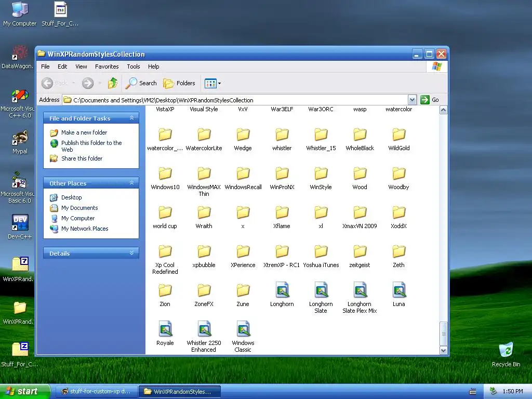This screenshot has width=532, height=399.
Task: Select the zeitgeist folder
Action: 360,257
